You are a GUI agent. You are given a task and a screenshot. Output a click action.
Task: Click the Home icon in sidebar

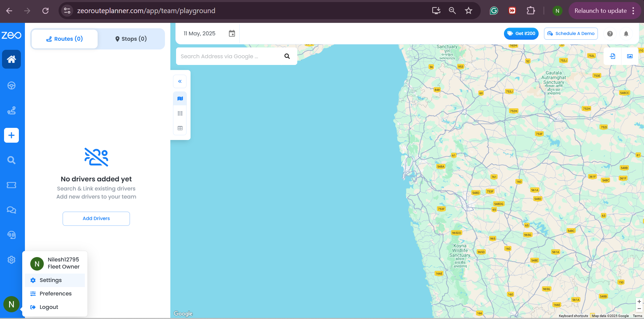point(11,59)
